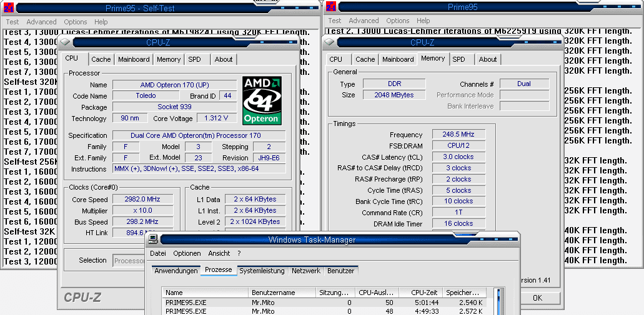Select first PRIME95.EXE row with 5:01:44
Screen dimensions: 644x315
click(x=324, y=303)
